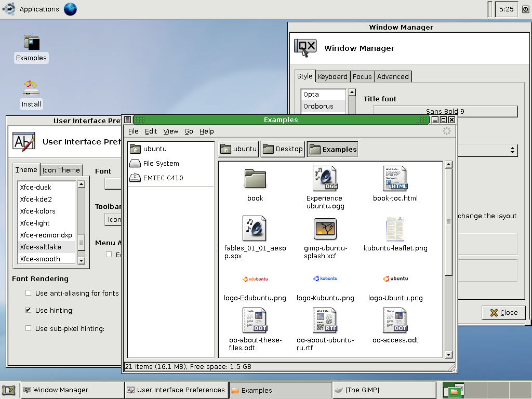
Task: Select Style tab in Window Manager
Action: (x=304, y=76)
